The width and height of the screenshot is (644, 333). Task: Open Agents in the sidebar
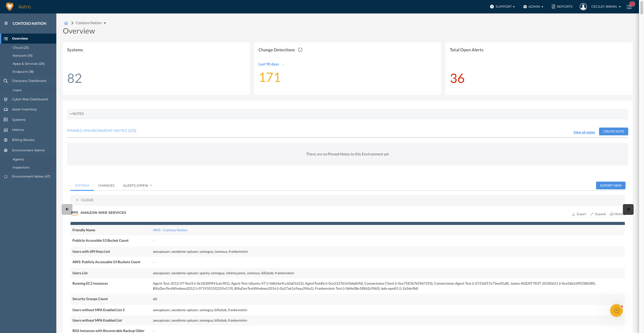18,159
